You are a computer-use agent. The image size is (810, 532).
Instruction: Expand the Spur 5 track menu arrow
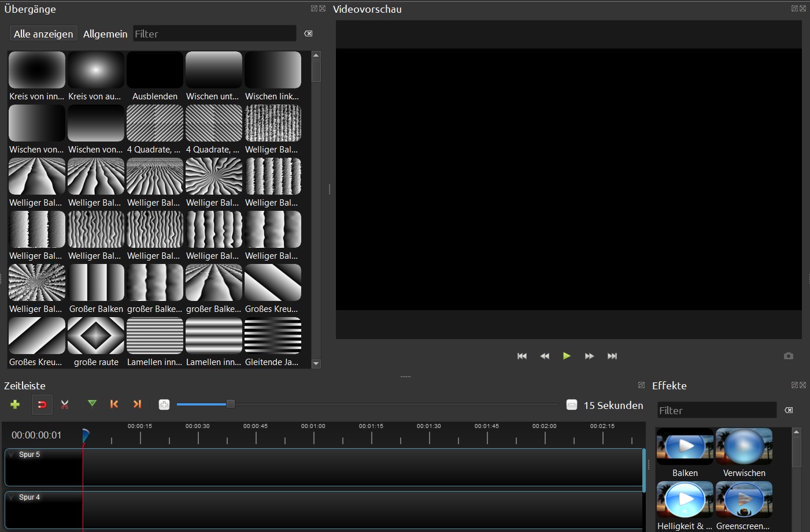point(12,455)
